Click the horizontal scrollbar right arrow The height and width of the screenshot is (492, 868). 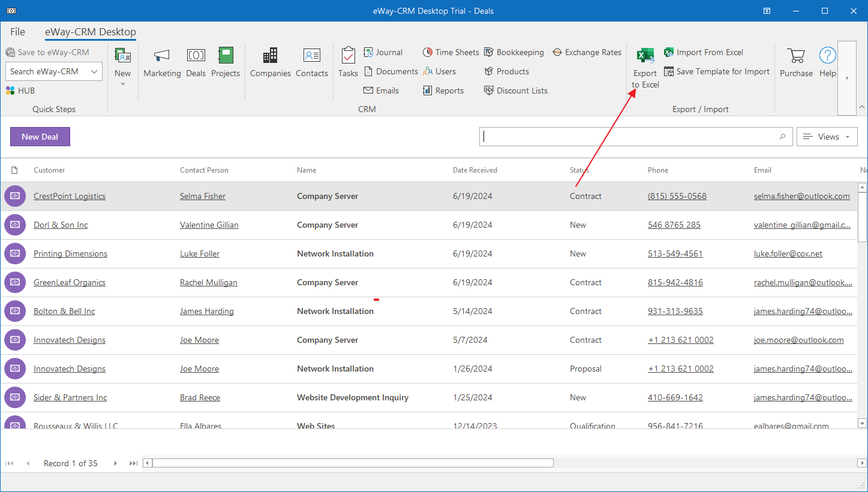[x=862, y=463]
